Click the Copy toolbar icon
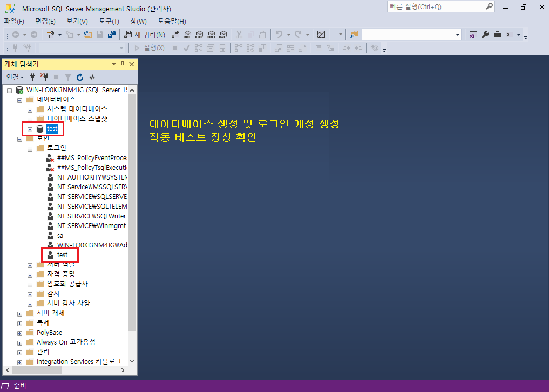The height and width of the screenshot is (392, 549). [250, 35]
